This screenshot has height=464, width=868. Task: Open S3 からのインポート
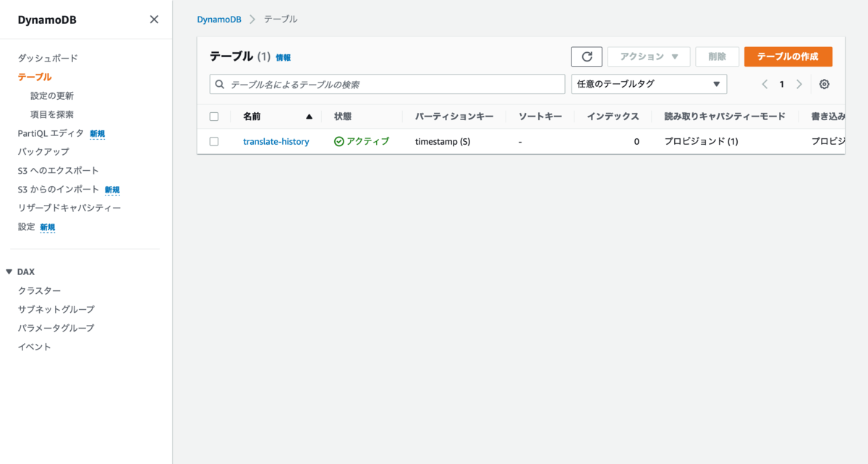click(59, 190)
